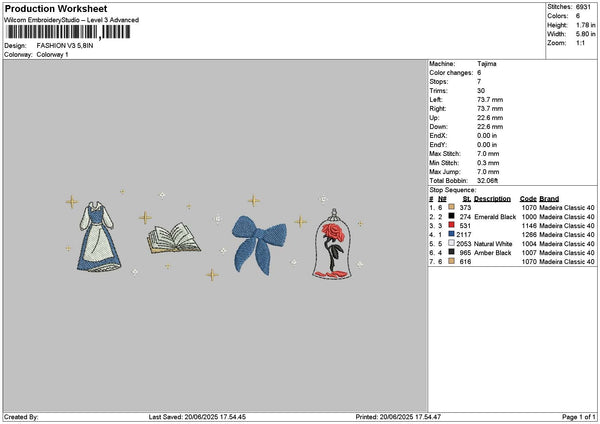Screen dimensions: 600x424
Task: Click the "Amber Black" description
Action: [492, 253]
